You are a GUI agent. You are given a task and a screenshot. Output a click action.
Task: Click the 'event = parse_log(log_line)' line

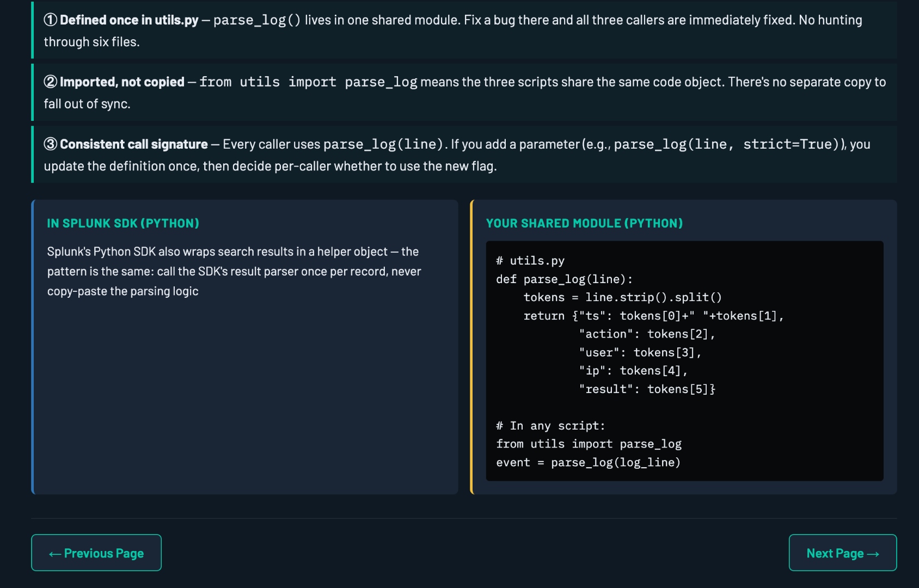click(588, 463)
